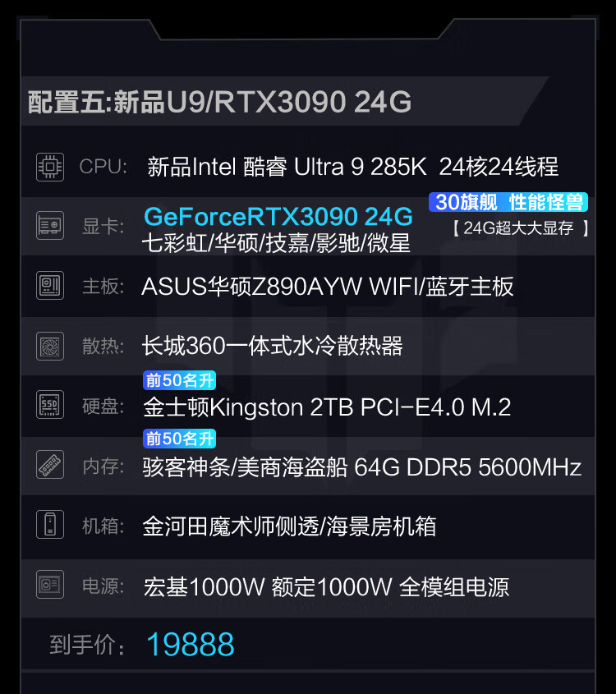Select the GeForceRTX3090 24G heading text

click(278, 217)
